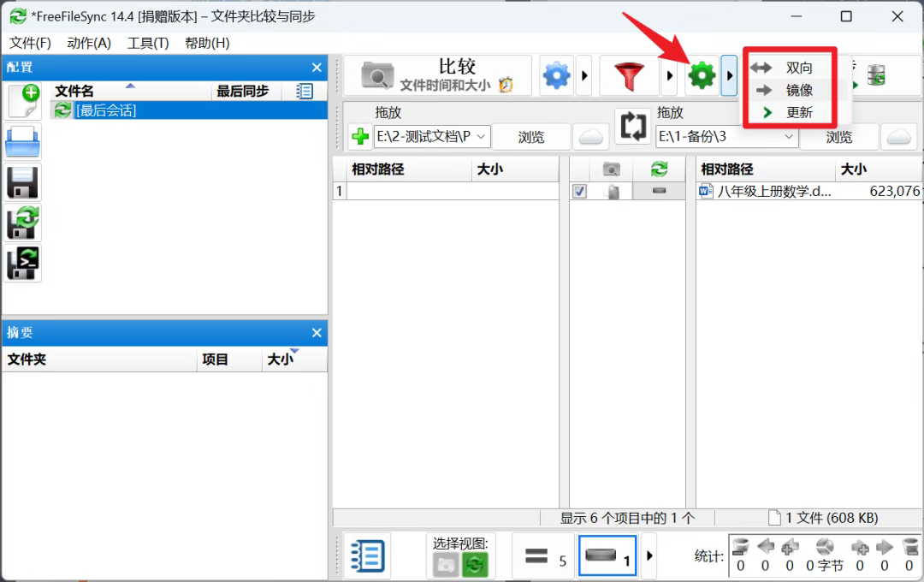The width and height of the screenshot is (924, 582).
Task: Start the 比较 comparison button
Action: coord(438,75)
